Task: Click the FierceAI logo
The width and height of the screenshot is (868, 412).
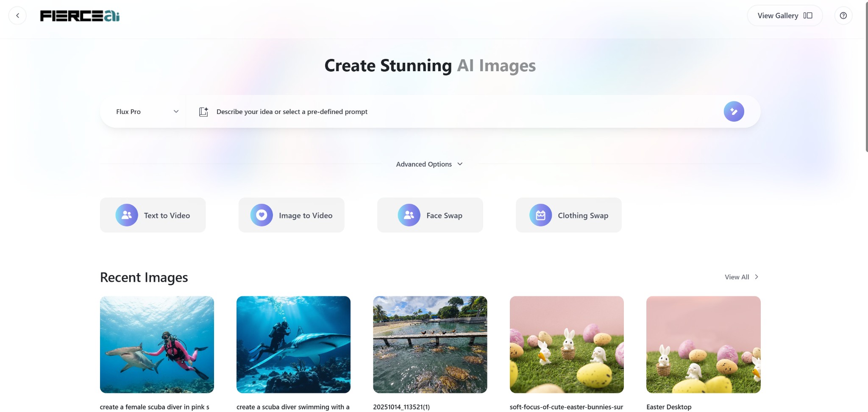Action: click(80, 16)
